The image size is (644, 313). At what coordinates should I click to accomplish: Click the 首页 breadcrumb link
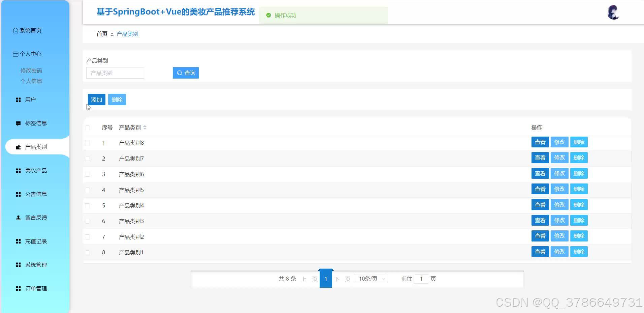tap(102, 34)
